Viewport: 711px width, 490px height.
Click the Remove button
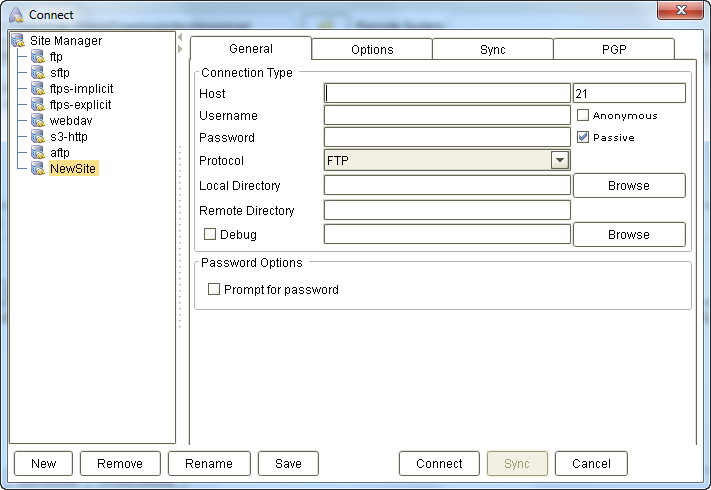120,463
